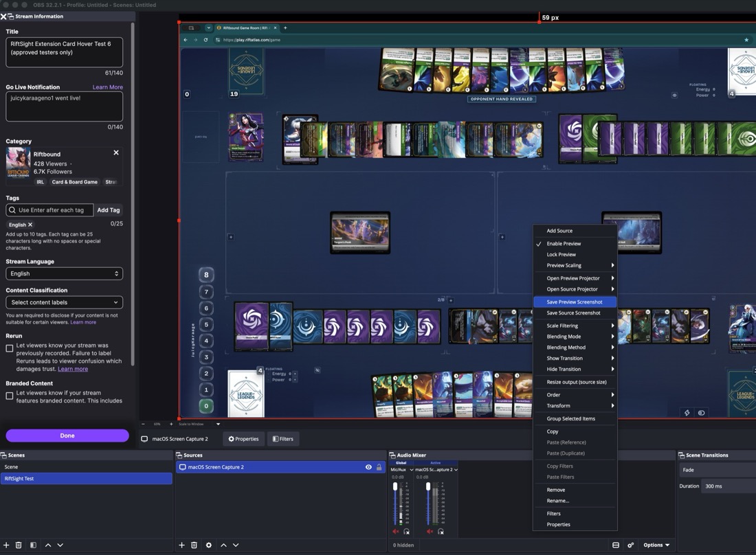Move scene down with Scenes down arrow
Image resolution: width=756 pixels, height=555 pixels.
coord(60,545)
